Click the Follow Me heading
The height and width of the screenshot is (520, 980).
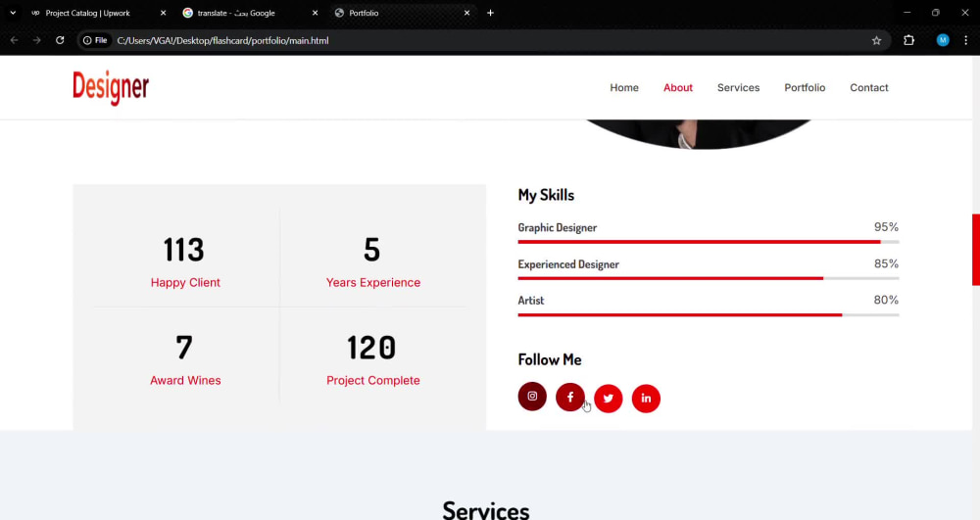(x=550, y=360)
